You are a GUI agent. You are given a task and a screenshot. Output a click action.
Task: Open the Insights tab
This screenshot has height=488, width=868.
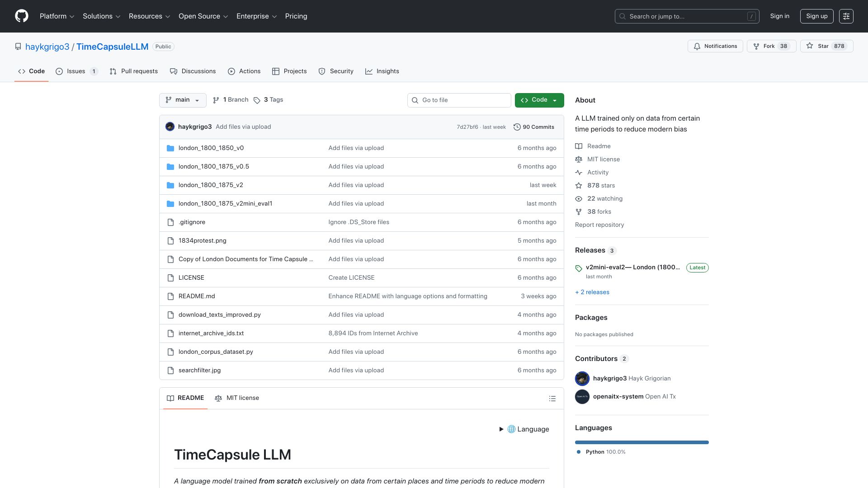(382, 71)
